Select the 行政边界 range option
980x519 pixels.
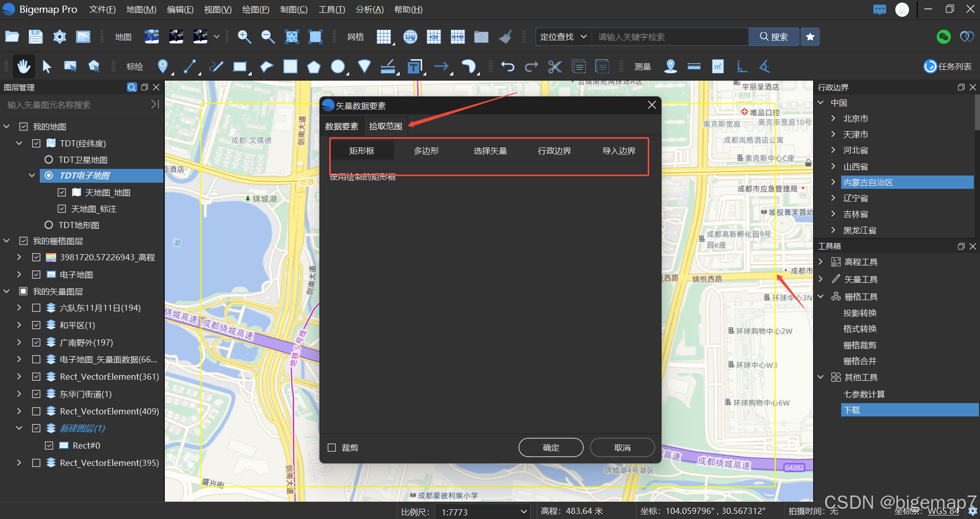(554, 151)
